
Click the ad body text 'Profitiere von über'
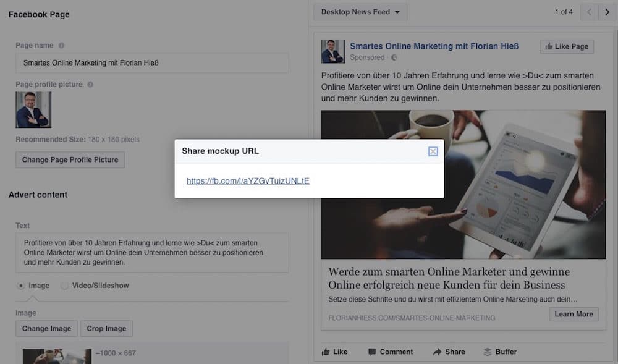pos(461,87)
